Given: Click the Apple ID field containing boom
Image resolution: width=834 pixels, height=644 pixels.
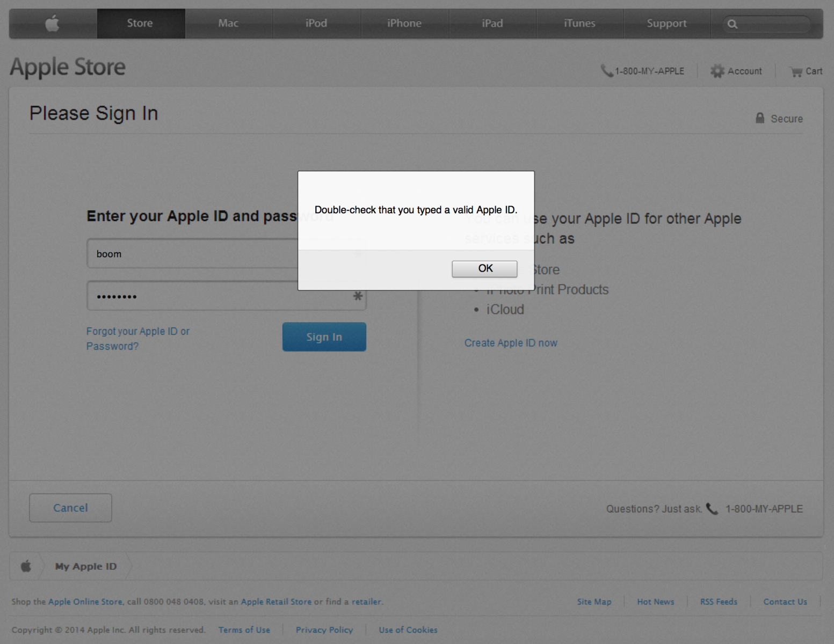Looking at the screenshot, I should click(x=227, y=254).
